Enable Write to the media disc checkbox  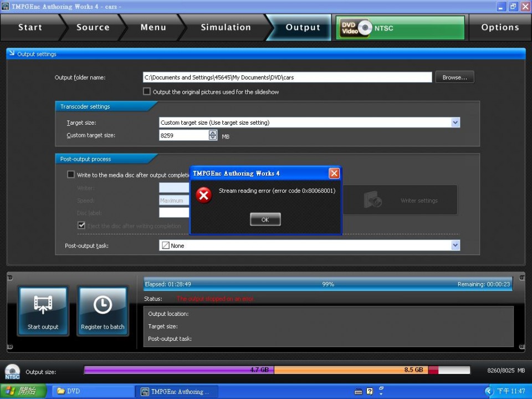(x=70, y=175)
